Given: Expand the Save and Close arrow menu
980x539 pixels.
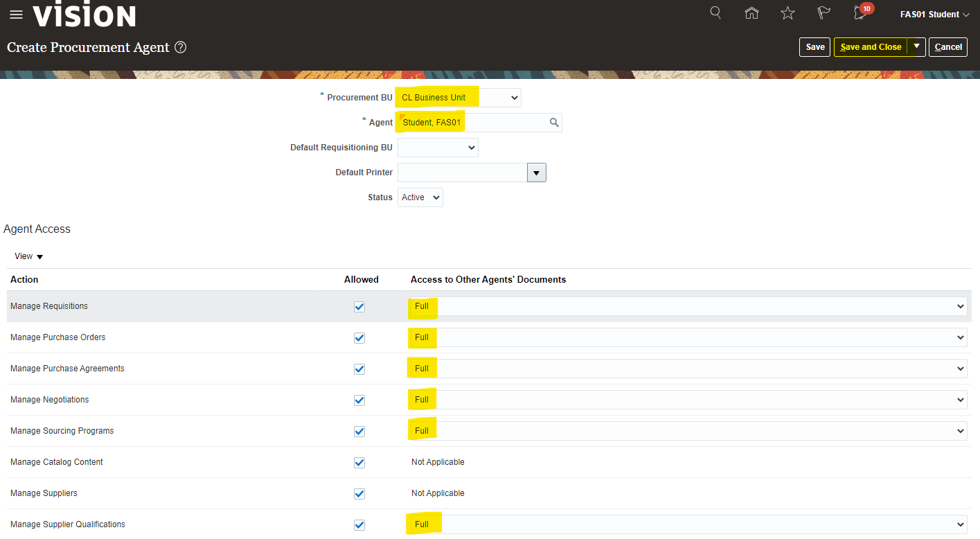Looking at the screenshot, I should [x=916, y=46].
